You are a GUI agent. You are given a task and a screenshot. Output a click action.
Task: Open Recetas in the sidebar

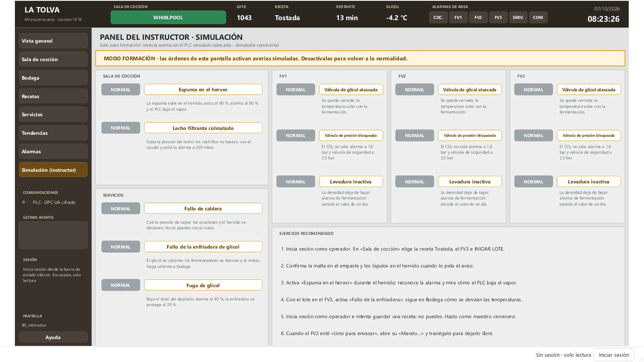click(53, 96)
